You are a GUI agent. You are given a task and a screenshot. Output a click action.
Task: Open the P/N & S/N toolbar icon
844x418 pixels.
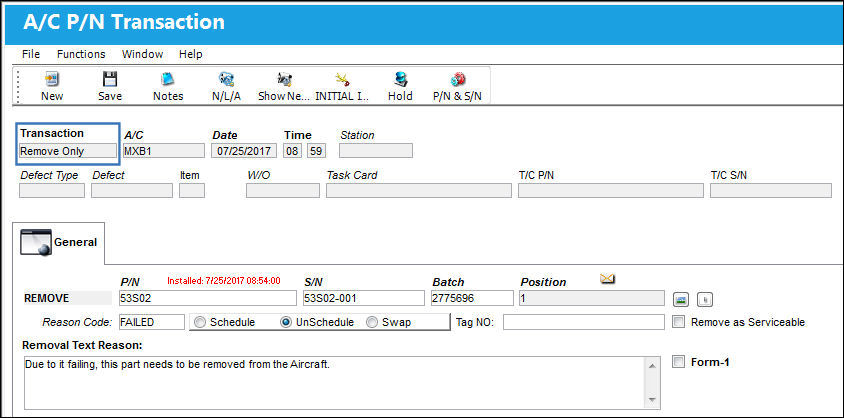point(458,80)
